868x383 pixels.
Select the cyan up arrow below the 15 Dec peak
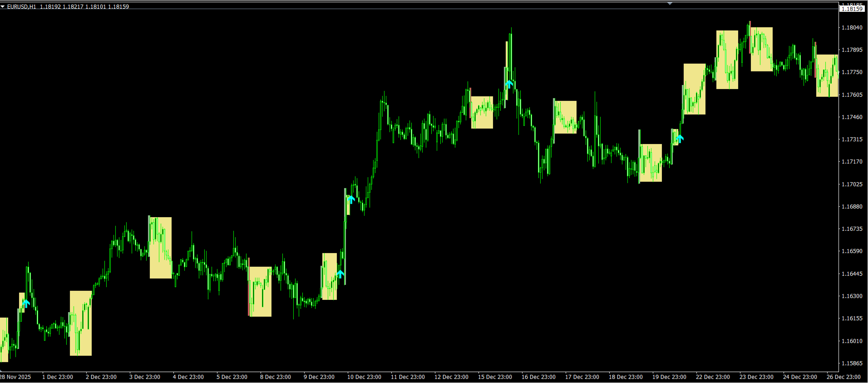[509, 84]
